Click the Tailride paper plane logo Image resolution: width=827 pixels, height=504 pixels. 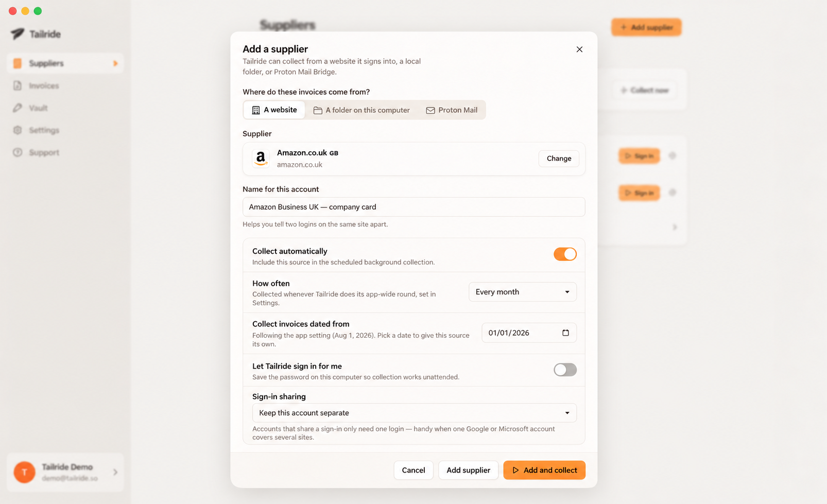[x=18, y=34]
